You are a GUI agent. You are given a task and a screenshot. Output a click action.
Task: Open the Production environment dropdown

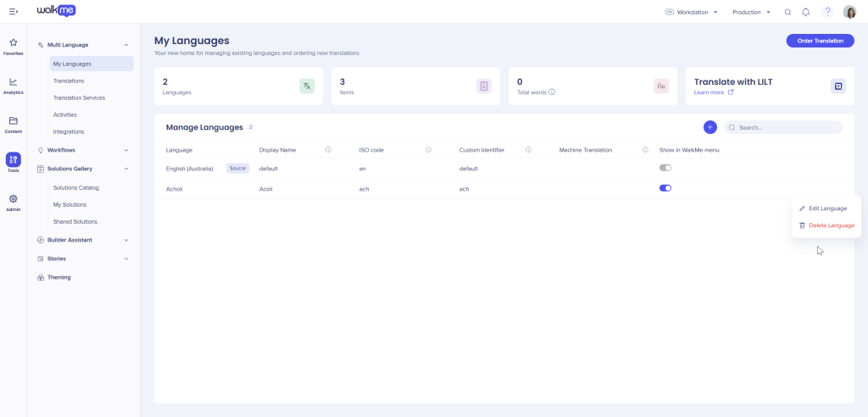pos(751,13)
